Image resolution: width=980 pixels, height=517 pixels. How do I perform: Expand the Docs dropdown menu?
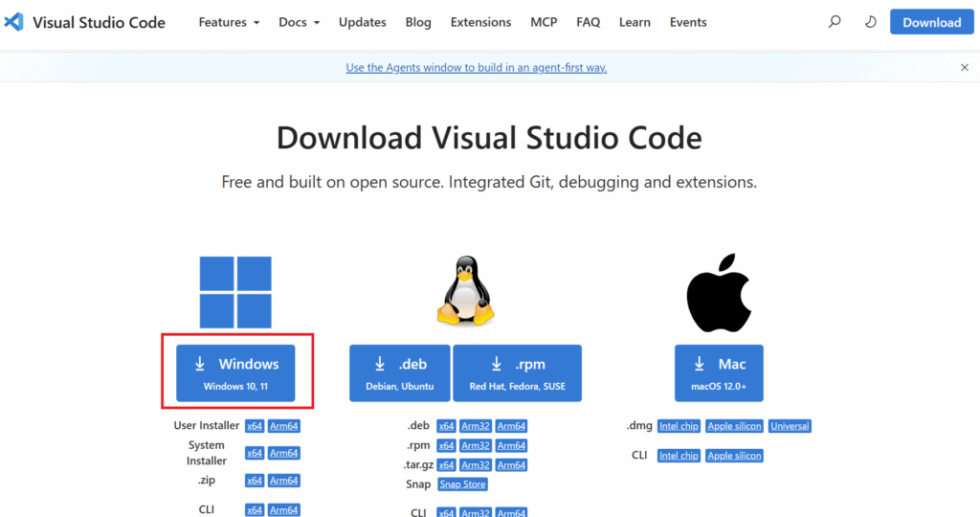[299, 22]
